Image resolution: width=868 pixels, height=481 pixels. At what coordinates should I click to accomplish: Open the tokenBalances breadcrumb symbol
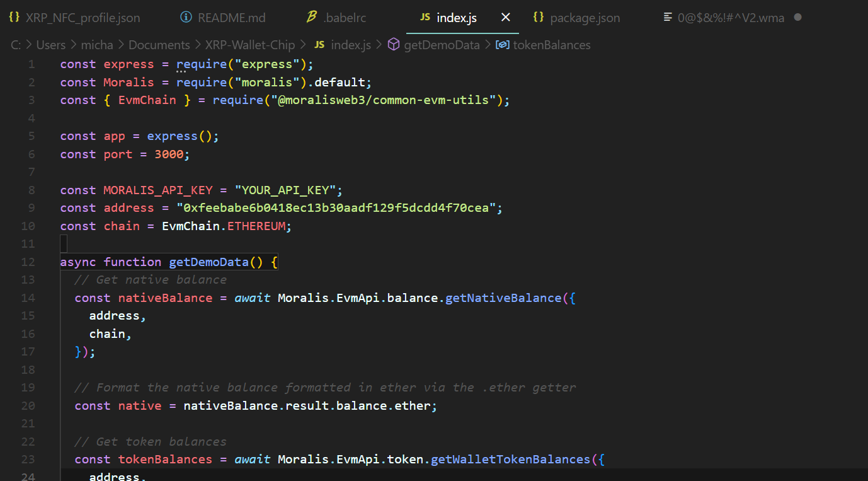coord(552,45)
